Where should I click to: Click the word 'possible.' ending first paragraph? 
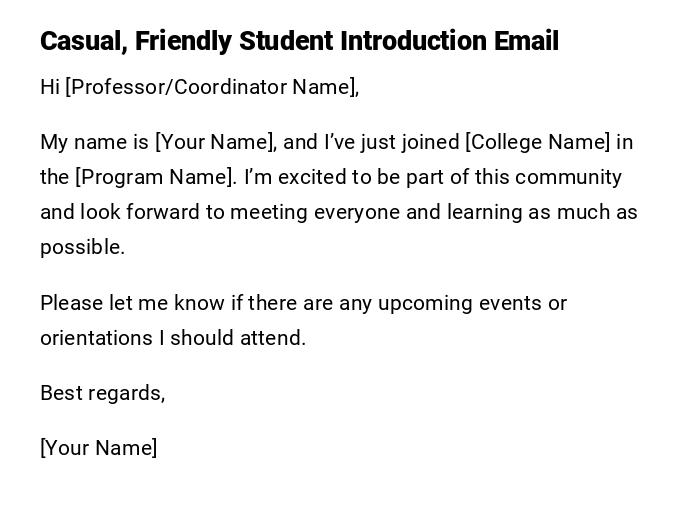click(82, 247)
